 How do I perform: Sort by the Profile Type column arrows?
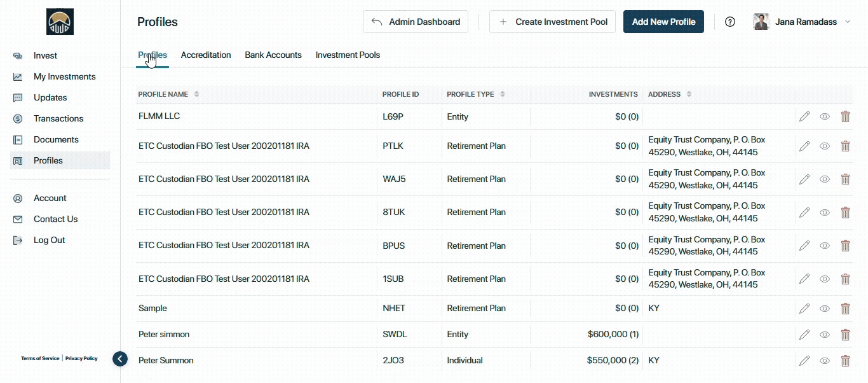503,94
